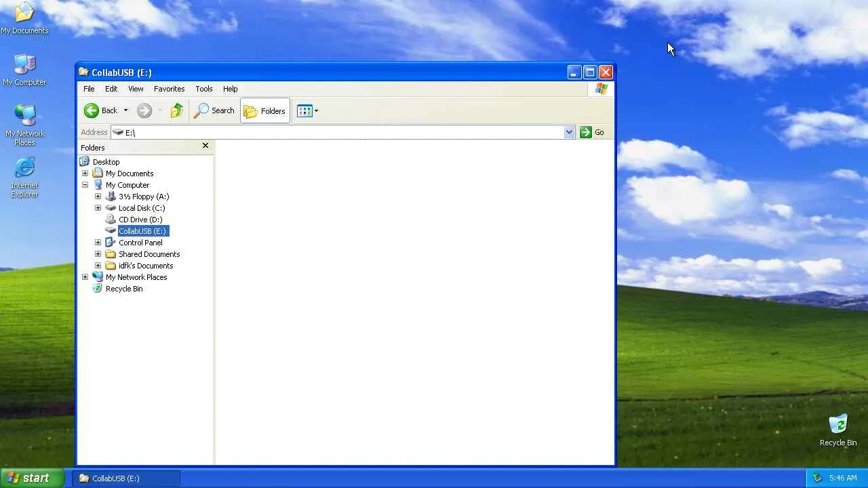Select the Local Disk (C:) drive icon
The width and height of the screenshot is (868, 488).
coord(111,208)
